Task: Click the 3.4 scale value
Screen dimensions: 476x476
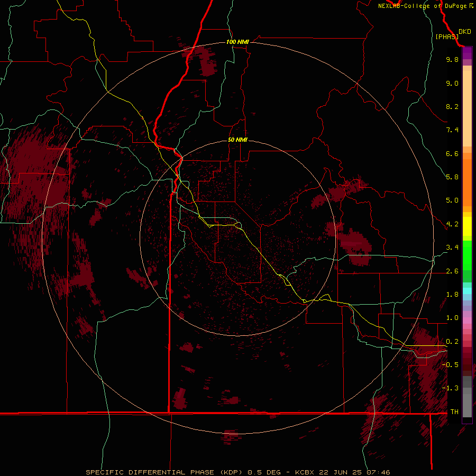Action: coord(452,248)
